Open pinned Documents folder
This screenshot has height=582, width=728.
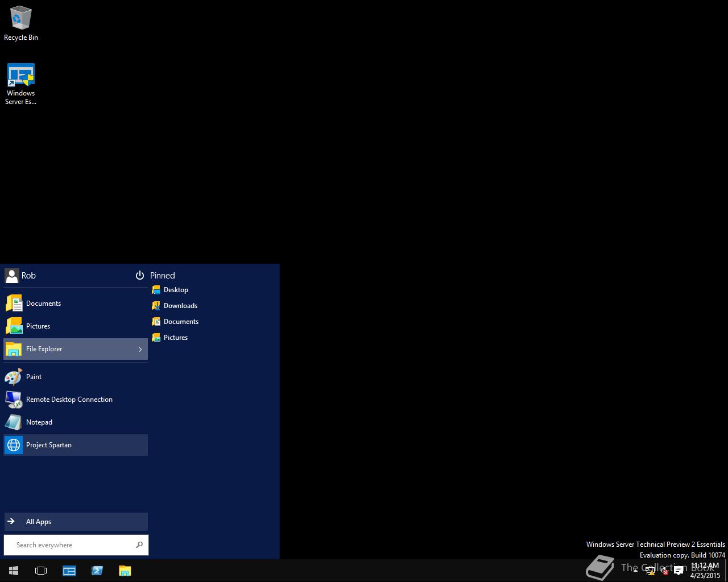click(x=175, y=322)
